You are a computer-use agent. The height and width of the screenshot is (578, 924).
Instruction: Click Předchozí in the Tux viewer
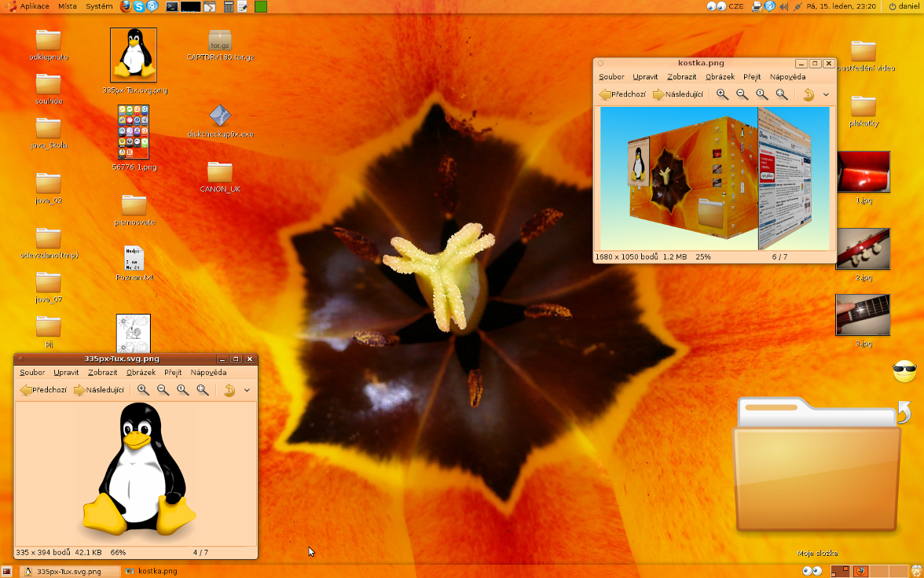[x=43, y=390]
